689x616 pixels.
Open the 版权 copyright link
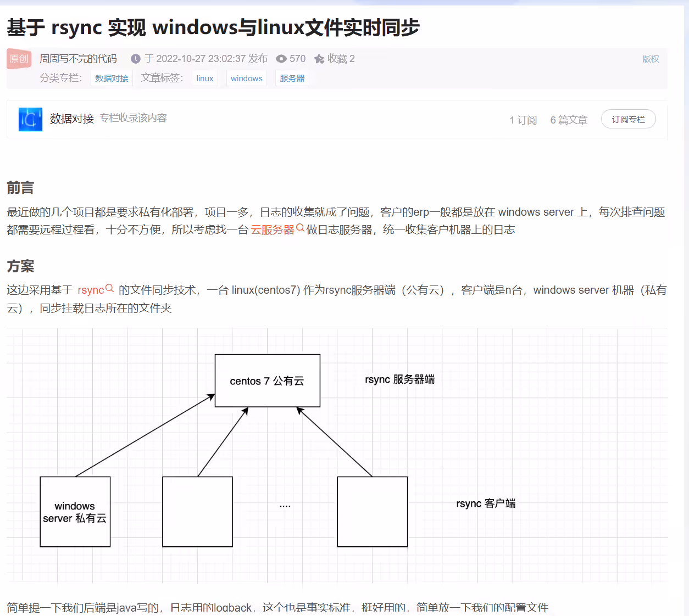651,59
